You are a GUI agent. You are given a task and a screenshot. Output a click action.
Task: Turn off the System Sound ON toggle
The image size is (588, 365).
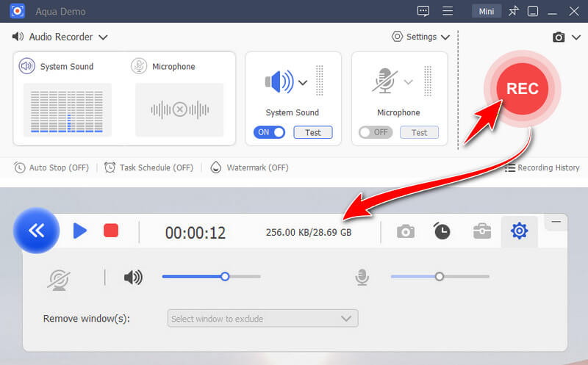coord(269,132)
